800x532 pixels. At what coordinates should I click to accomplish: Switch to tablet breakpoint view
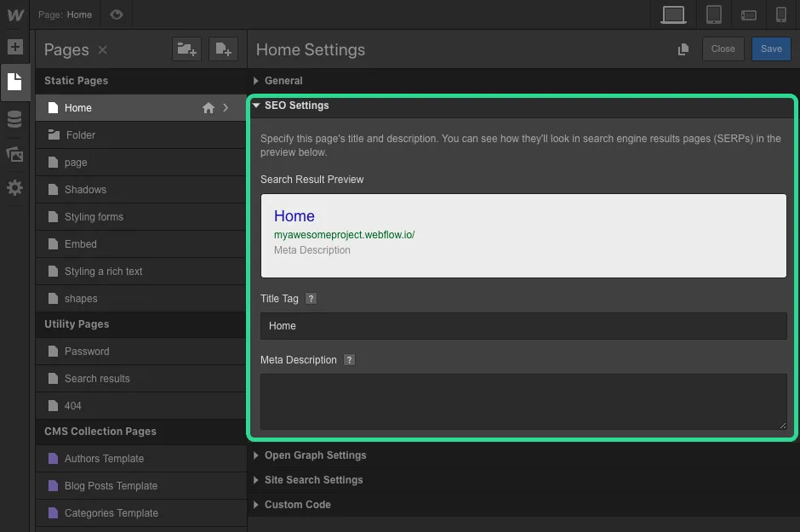click(713, 14)
